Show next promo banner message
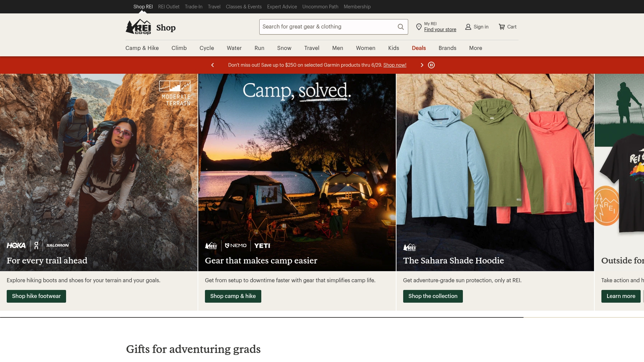This screenshot has height=362, width=644. pos(422,65)
